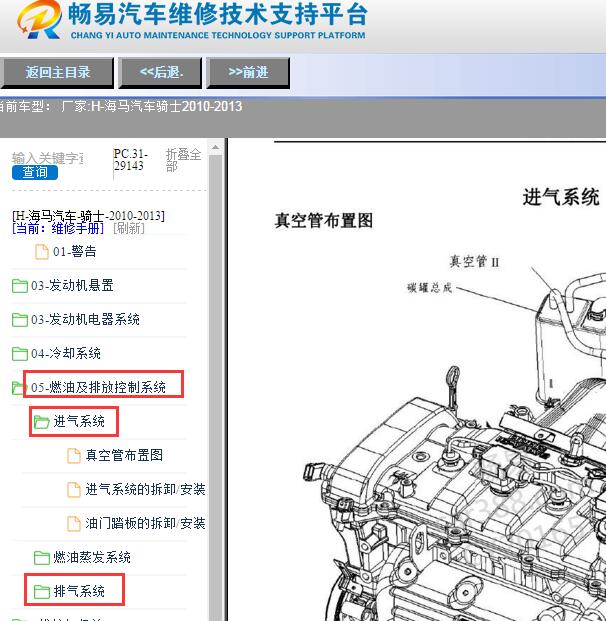
Task: Select the 05-燃油及排放控制系统 label
Action: click(99, 387)
